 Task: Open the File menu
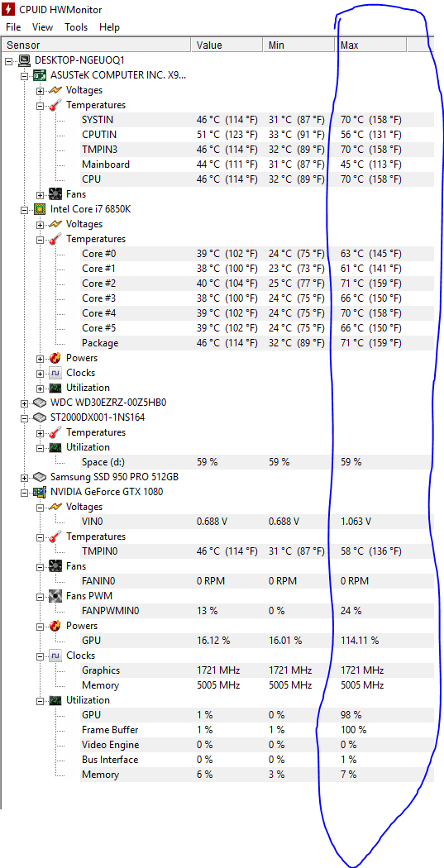click(x=13, y=27)
